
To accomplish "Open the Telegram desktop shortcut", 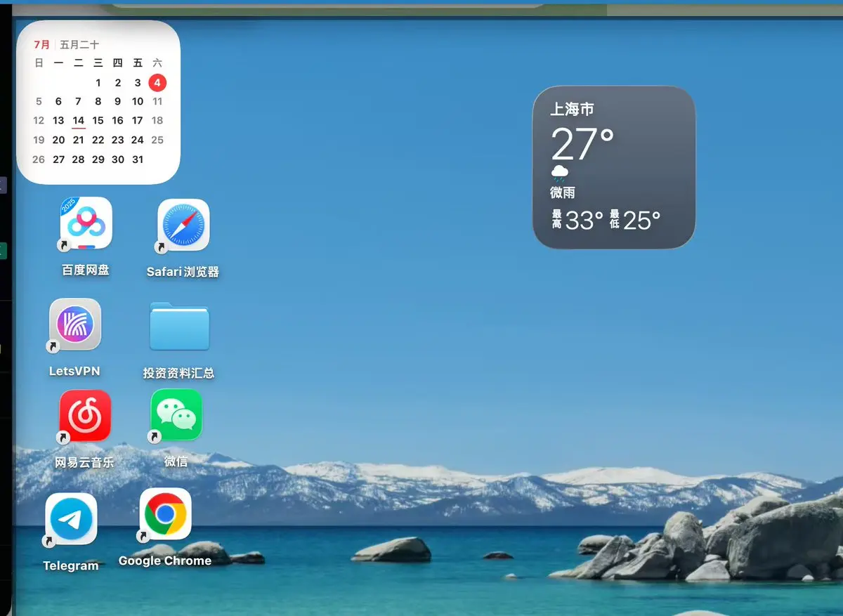I will coord(71,519).
